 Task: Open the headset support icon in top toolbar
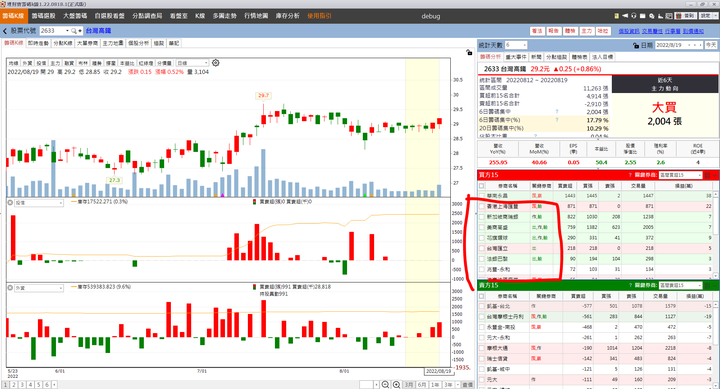pyautogui.click(x=634, y=16)
